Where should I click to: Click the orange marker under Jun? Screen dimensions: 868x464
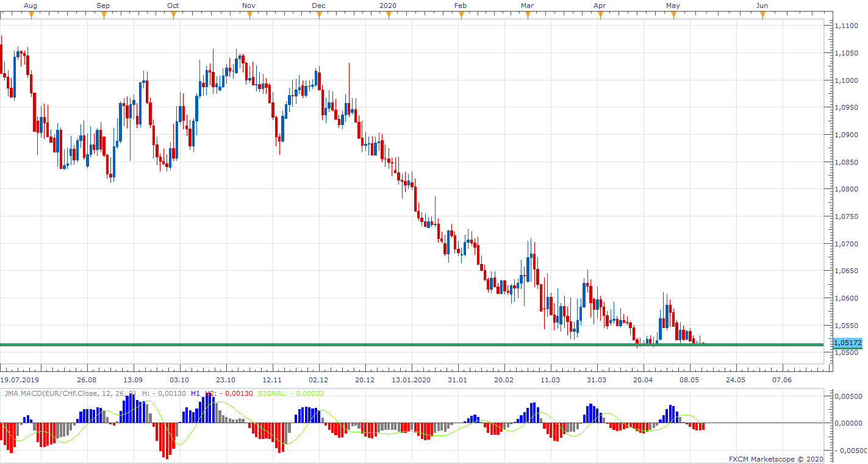click(x=762, y=15)
